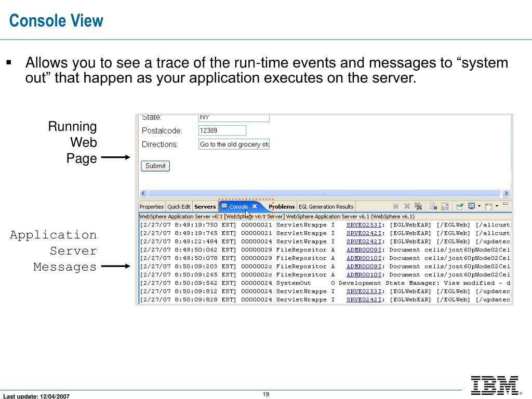The height and width of the screenshot is (399, 532).
Task: Select the Servers tab
Action: click(x=205, y=207)
